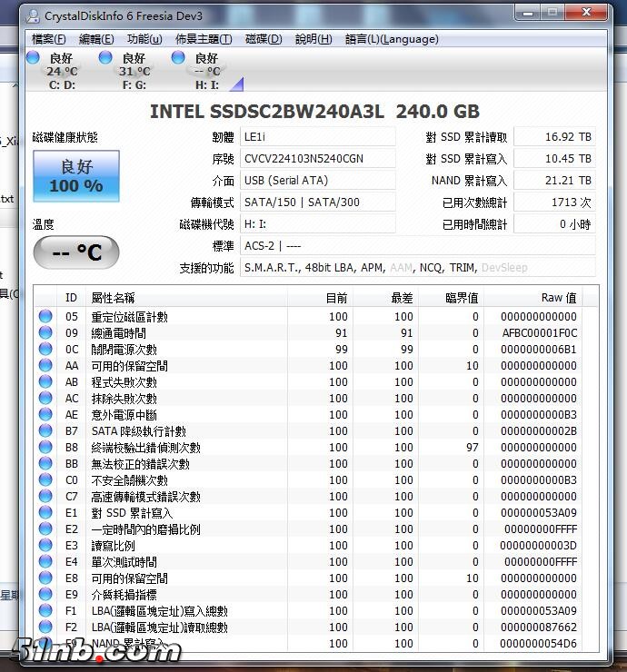Click the status orb in row E2

pyautogui.click(x=45, y=529)
